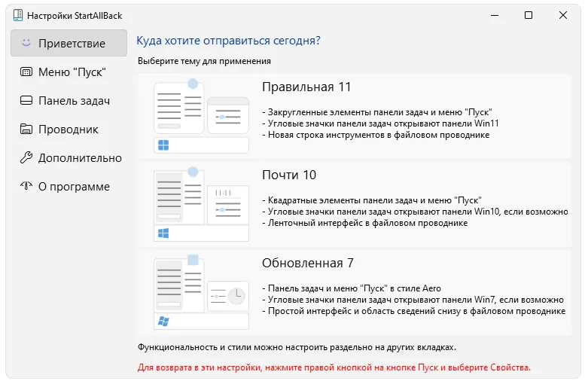Click line about Win7 corner icons
This screenshot has height=384, width=588.
click(x=413, y=300)
